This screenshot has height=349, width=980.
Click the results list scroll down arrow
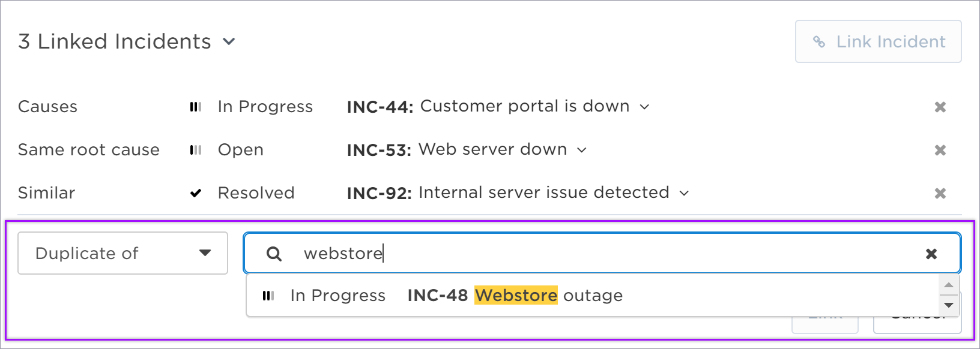tap(949, 305)
